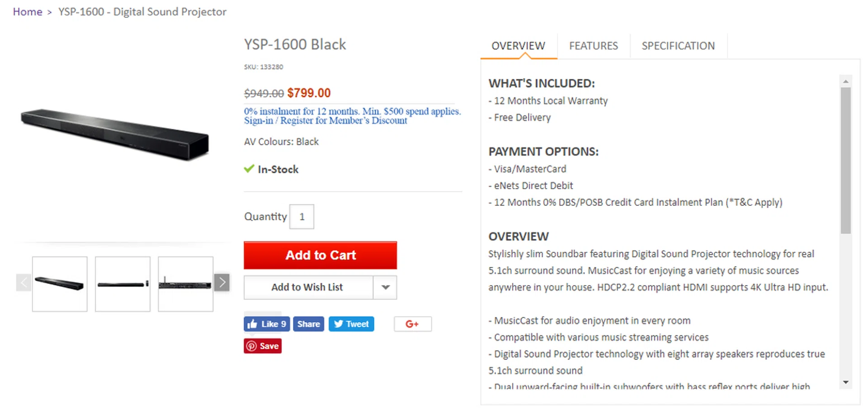Click the overview panel scrollbar thumb
Viewport: 868px width, 411px height.
845,161
